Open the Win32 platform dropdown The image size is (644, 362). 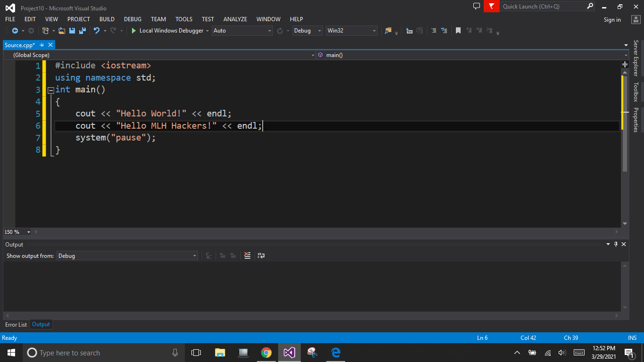pos(352,31)
